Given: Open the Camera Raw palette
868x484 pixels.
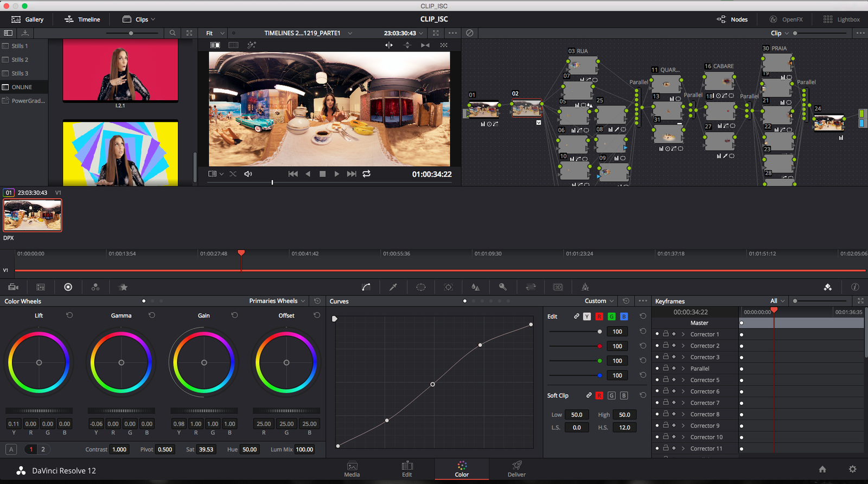Looking at the screenshot, I should tap(14, 287).
